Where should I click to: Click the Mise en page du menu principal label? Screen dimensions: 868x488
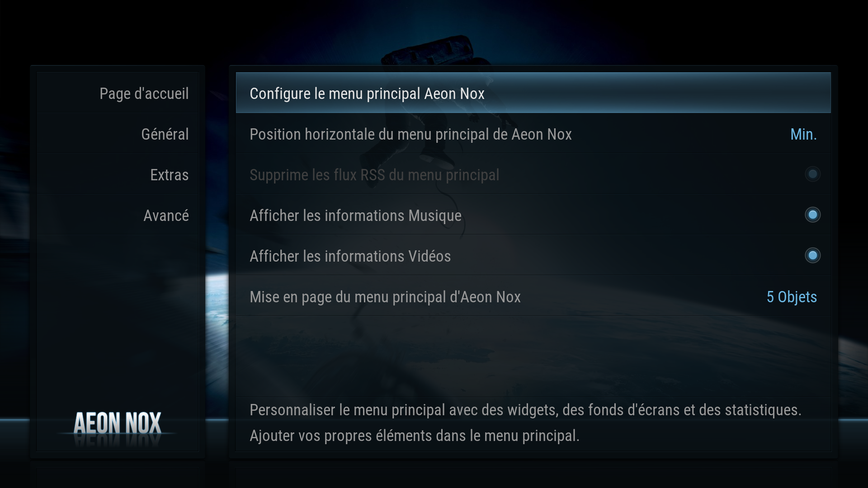(385, 297)
